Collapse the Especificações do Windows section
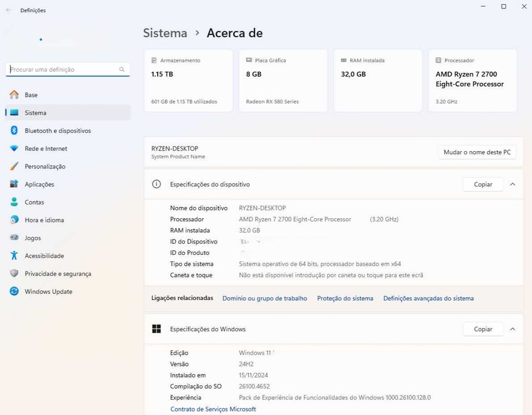Viewport: 532px width, 415px height. (512, 329)
